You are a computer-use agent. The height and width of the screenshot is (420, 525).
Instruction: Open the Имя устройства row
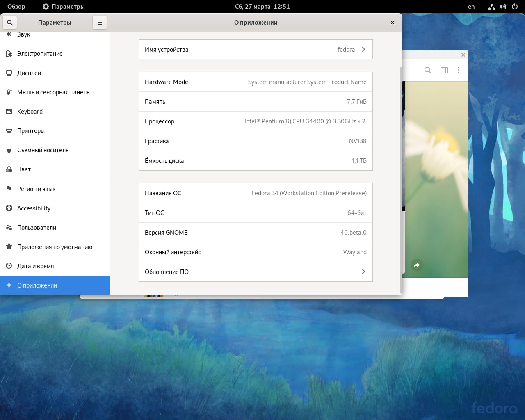pos(256,49)
